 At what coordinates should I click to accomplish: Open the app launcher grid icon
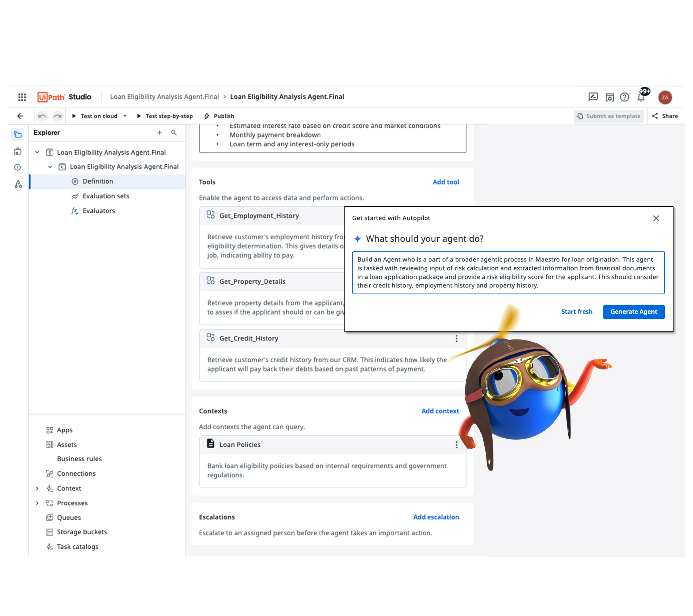(22, 97)
